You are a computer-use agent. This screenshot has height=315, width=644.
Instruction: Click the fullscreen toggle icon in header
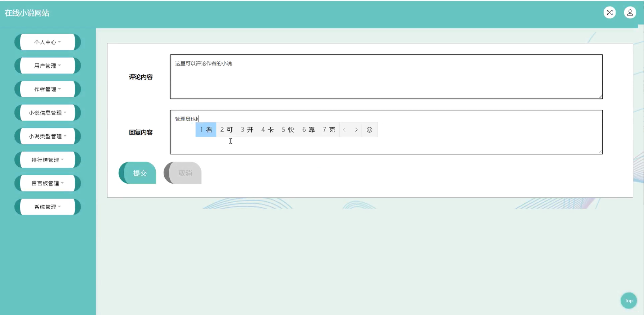tap(609, 13)
